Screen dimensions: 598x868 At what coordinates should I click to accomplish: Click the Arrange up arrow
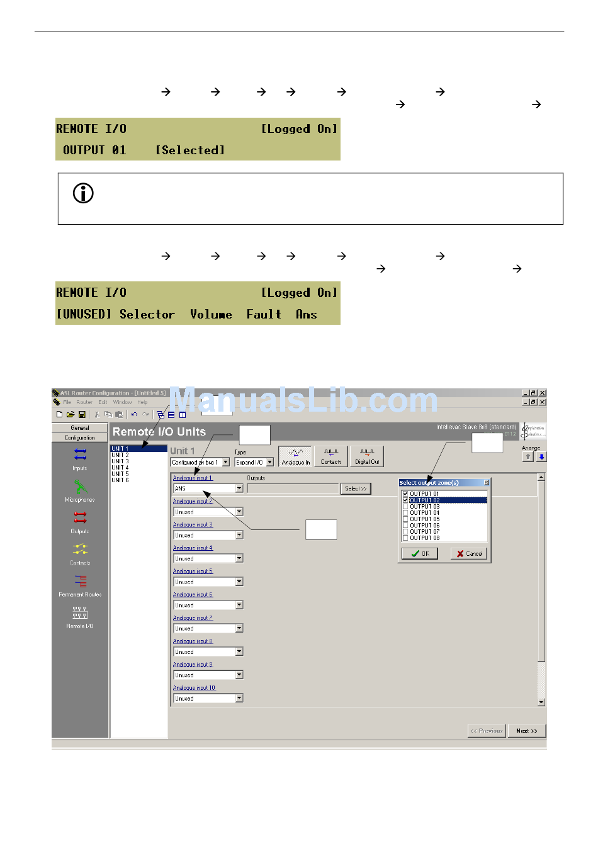[x=528, y=457]
